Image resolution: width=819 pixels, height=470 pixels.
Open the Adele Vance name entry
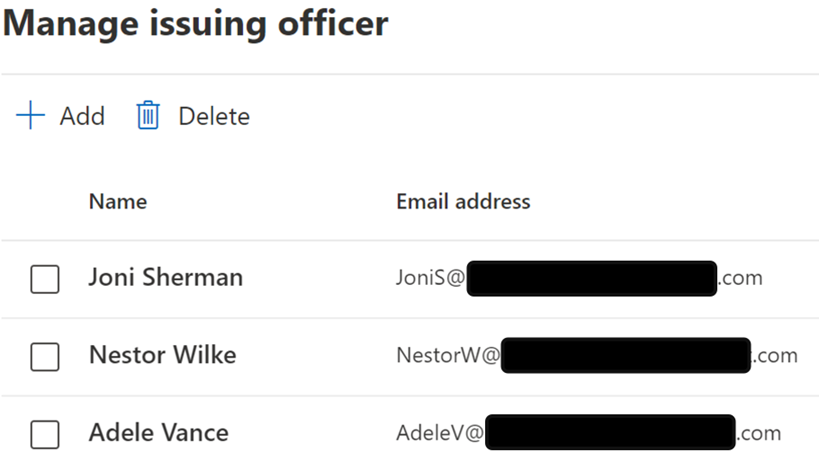coord(159,433)
